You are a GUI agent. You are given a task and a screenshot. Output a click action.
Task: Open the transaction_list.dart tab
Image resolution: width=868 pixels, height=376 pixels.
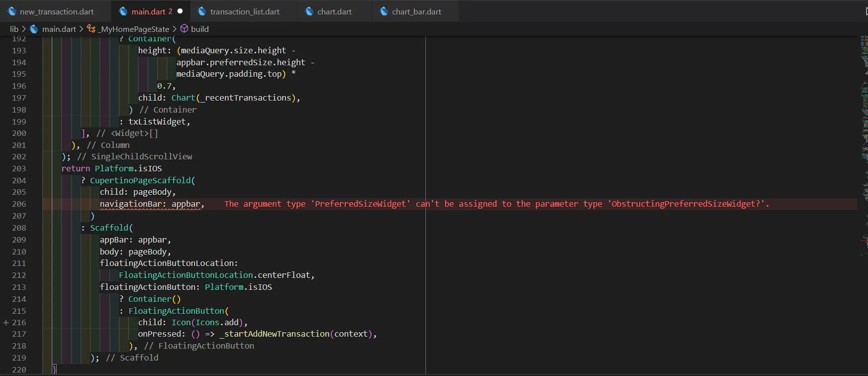pyautogui.click(x=245, y=11)
